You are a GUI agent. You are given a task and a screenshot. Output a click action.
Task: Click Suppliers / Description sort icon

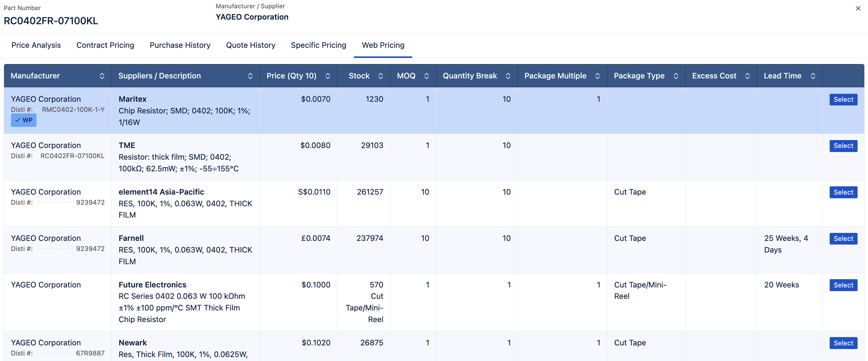[x=250, y=76]
